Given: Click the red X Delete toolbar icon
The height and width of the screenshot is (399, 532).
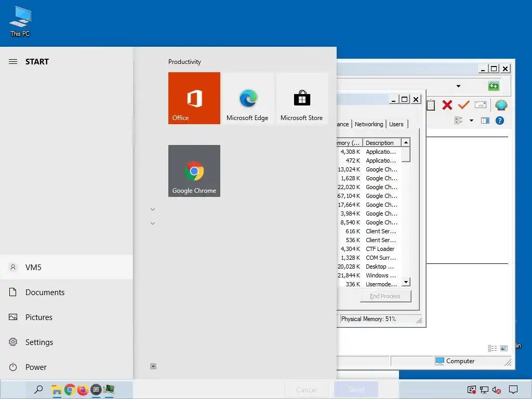Looking at the screenshot, I should (x=447, y=105).
